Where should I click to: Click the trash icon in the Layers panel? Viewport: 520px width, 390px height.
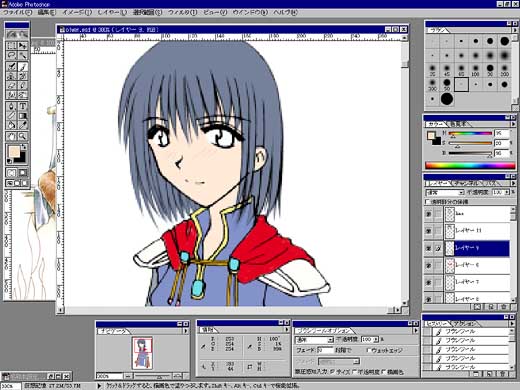pos(504,307)
